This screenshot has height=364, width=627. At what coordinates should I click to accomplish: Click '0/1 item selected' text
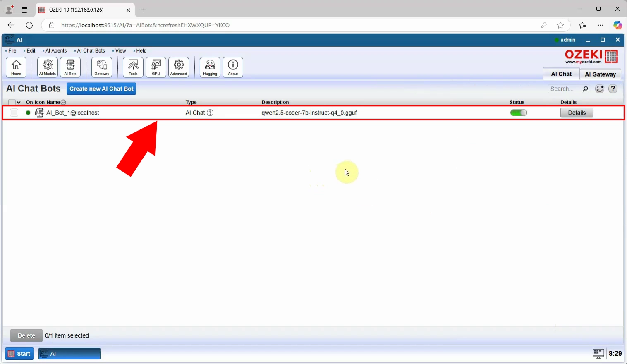click(67, 335)
